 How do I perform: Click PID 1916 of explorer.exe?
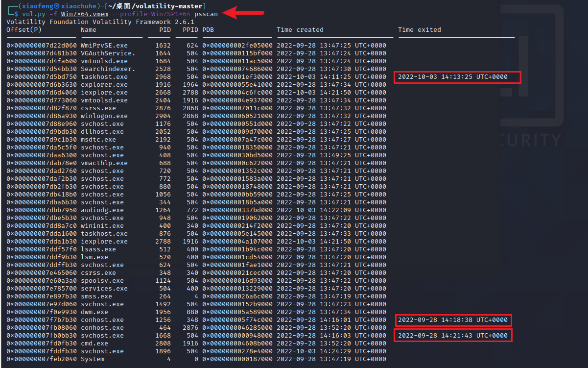pyautogui.click(x=163, y=85)
